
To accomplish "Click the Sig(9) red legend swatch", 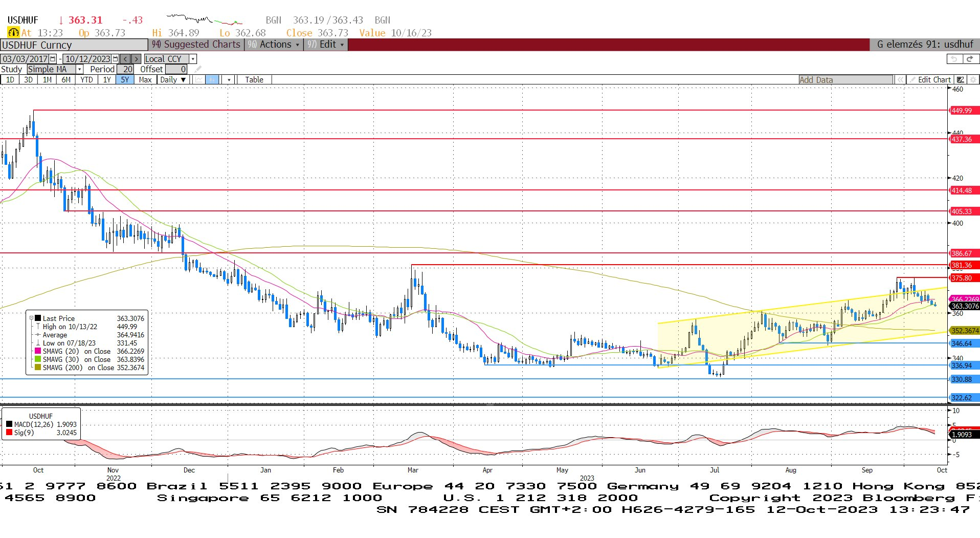I will click(x=9, y=433).
